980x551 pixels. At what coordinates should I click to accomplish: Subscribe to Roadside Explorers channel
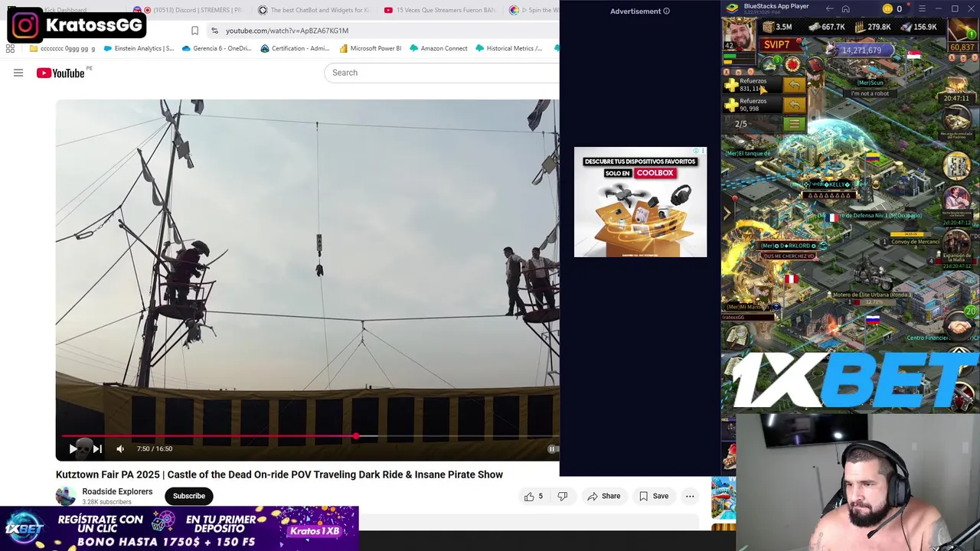pos(189,496)
